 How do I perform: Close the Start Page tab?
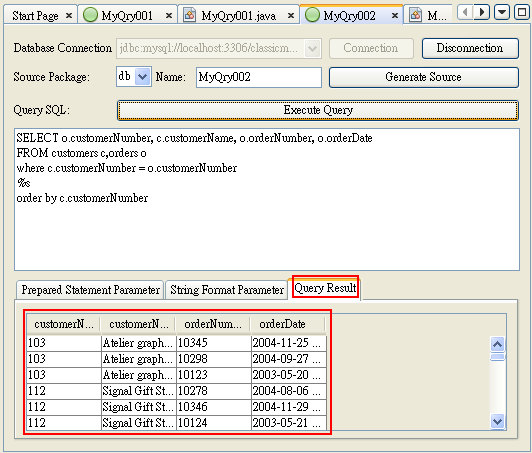point(69,15)
